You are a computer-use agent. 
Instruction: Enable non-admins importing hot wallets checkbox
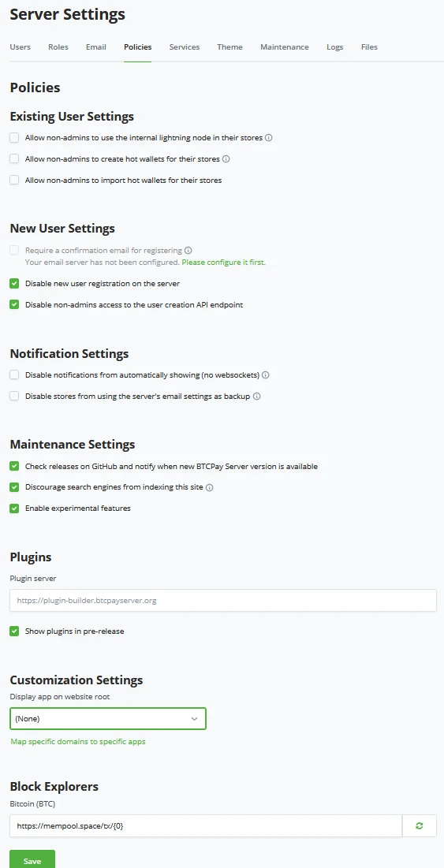click(x=14, y=180)
